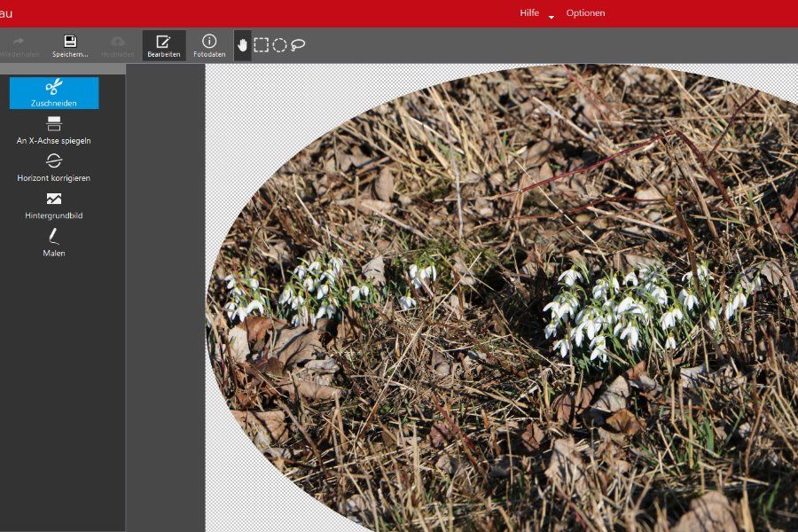798x532 pixels.
Task: Click the greyed-out Hochladen upload button
Action: [x=118, y=47]
